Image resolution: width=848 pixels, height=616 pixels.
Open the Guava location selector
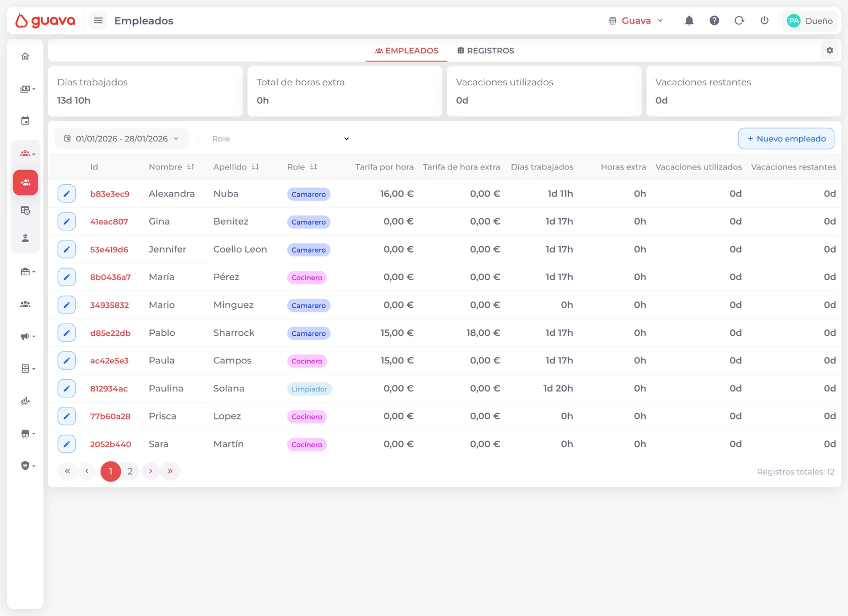(636, 21)
